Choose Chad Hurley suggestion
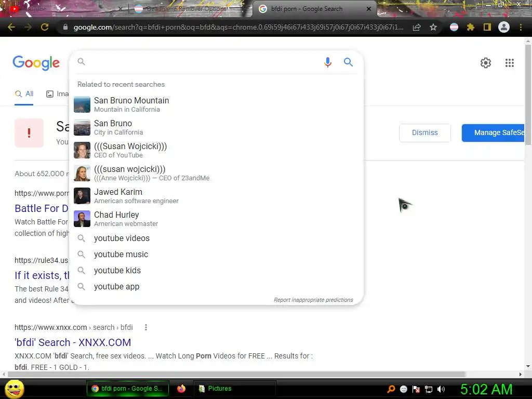The image size is (532, 399). click(217, 219)
